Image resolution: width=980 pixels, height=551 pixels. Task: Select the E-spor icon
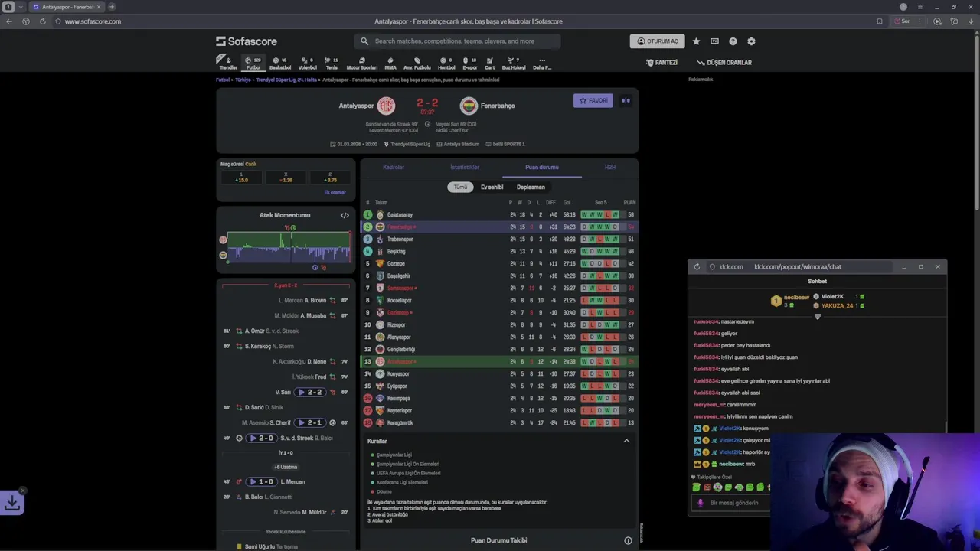[x=470, y=63]
